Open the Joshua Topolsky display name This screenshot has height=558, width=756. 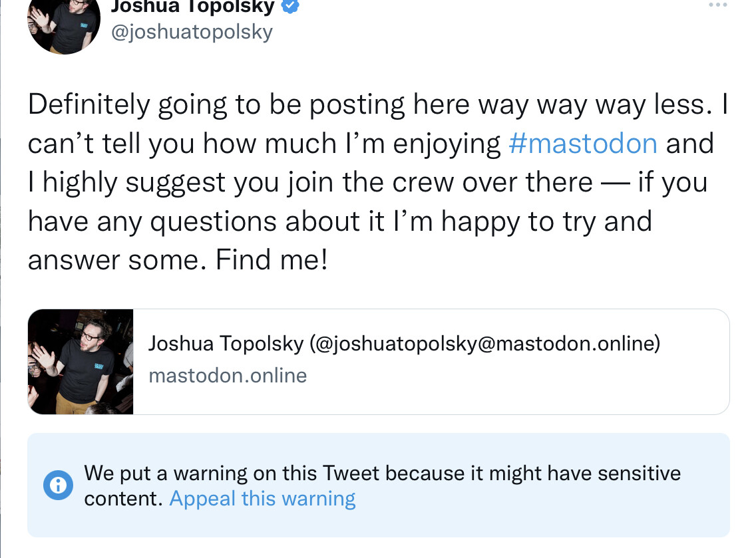click(x=193, y=7)
